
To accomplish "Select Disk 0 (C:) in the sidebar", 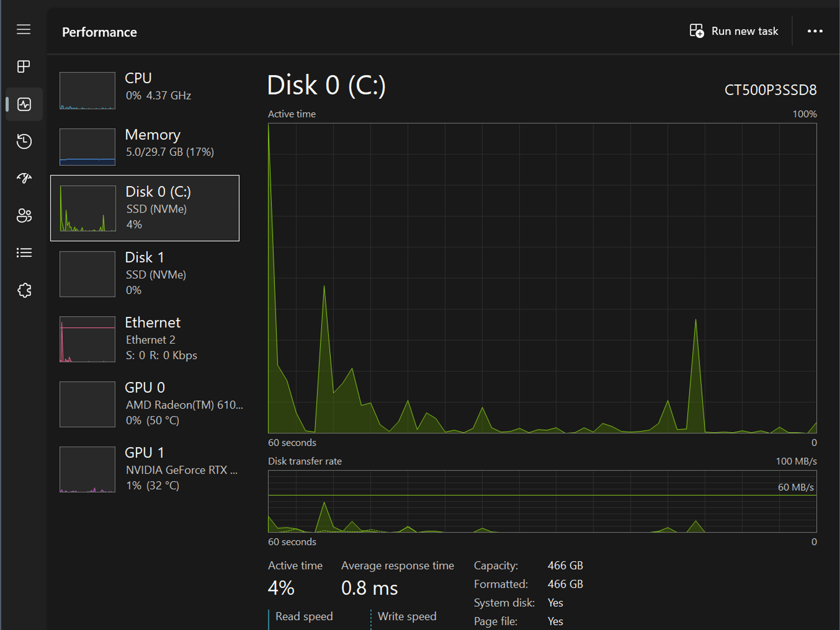I will pos(145,208).
